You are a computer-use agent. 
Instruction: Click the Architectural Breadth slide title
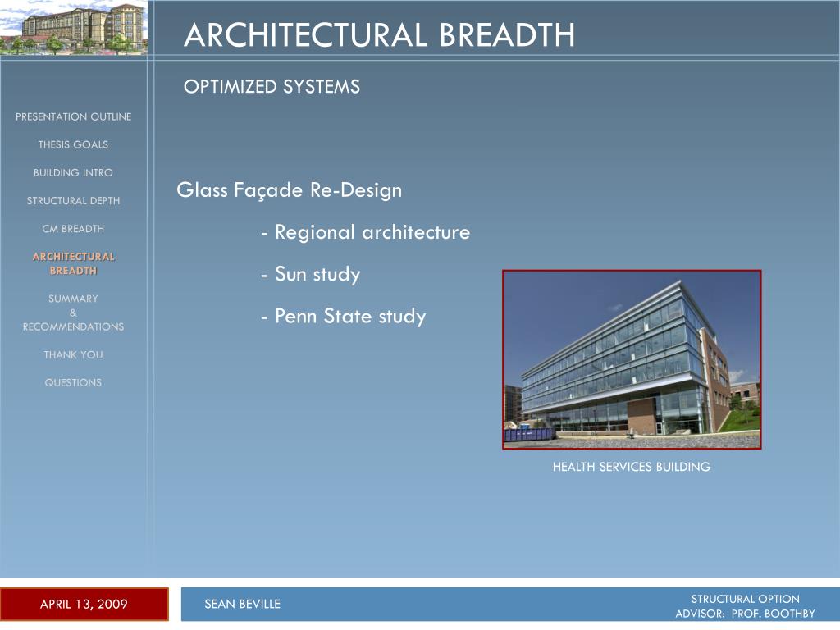coord(379,34)
